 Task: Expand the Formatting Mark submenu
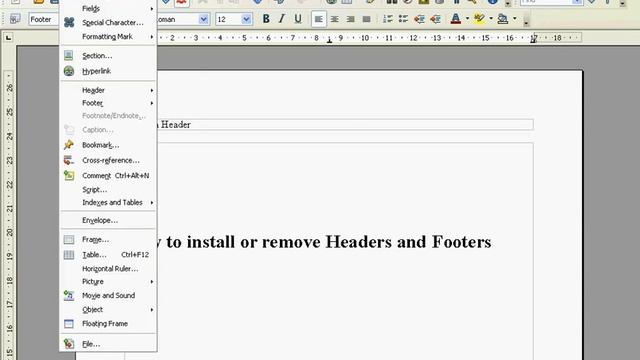(x=108, y=37)
